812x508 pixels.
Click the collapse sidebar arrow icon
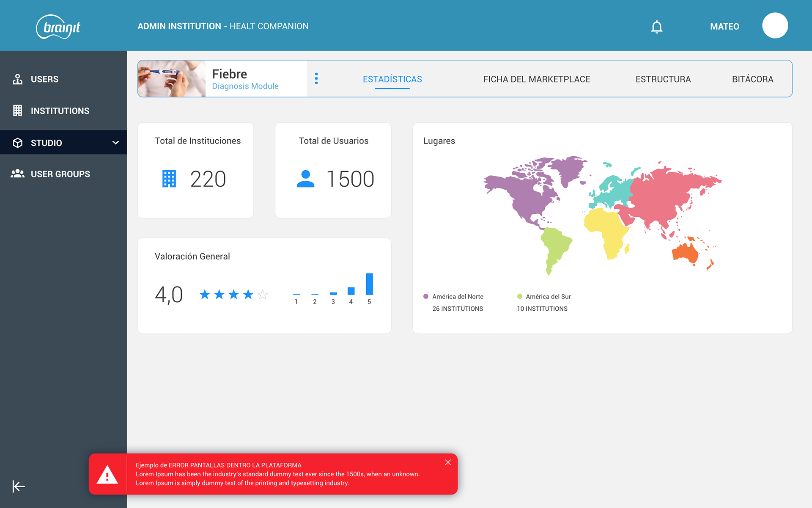pyautogui.click(x=19, y=486)
